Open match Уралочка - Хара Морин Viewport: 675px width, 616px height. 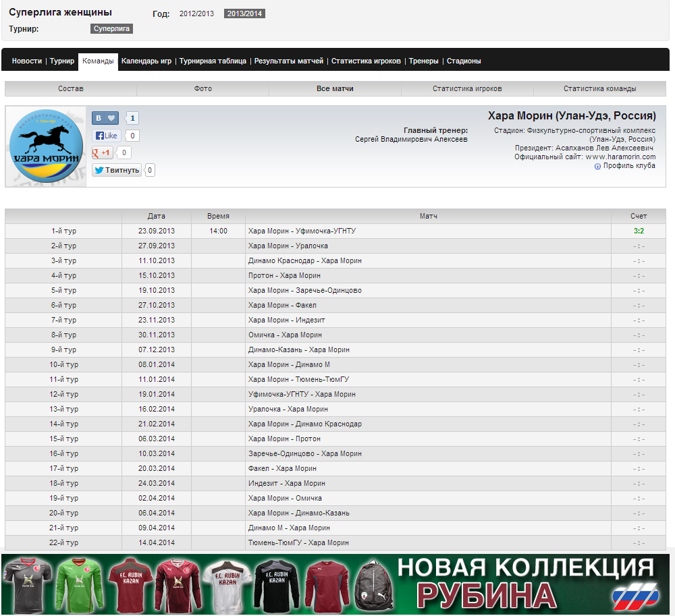pos(288,409)
